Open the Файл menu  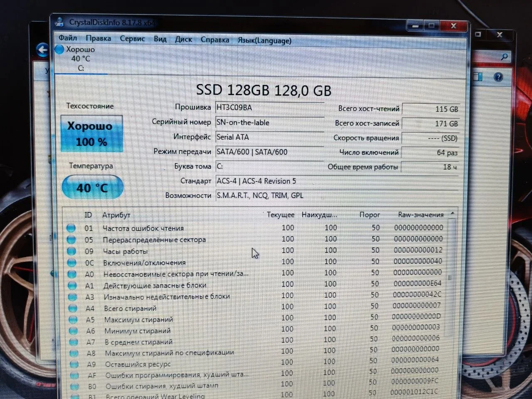point(67,37)
